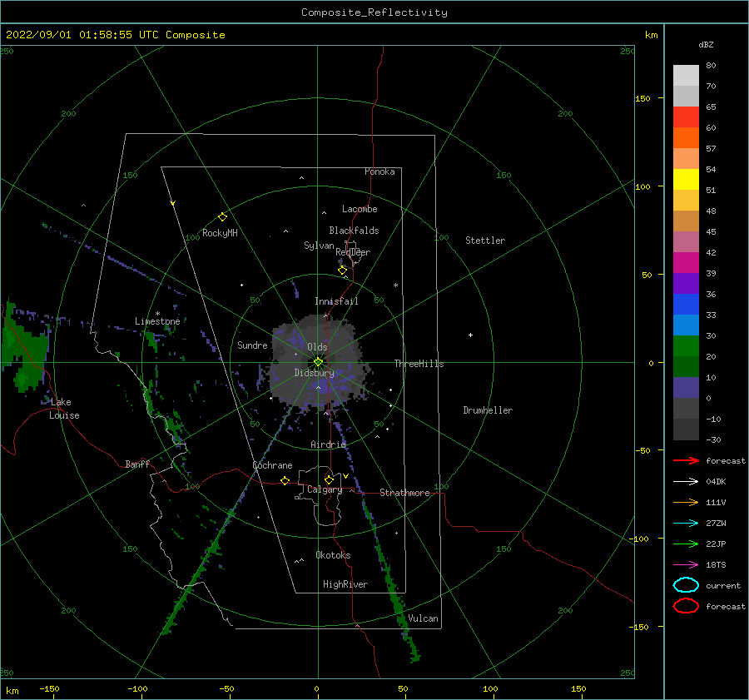Click the white plus marker east of ThreeHills
The height and width of the screenshot is (700, 749).
pos(470,335)
